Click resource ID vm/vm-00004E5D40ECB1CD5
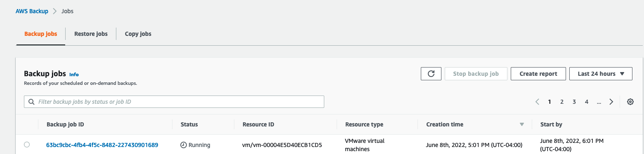 pyautogui.click(x=282, y=145)
